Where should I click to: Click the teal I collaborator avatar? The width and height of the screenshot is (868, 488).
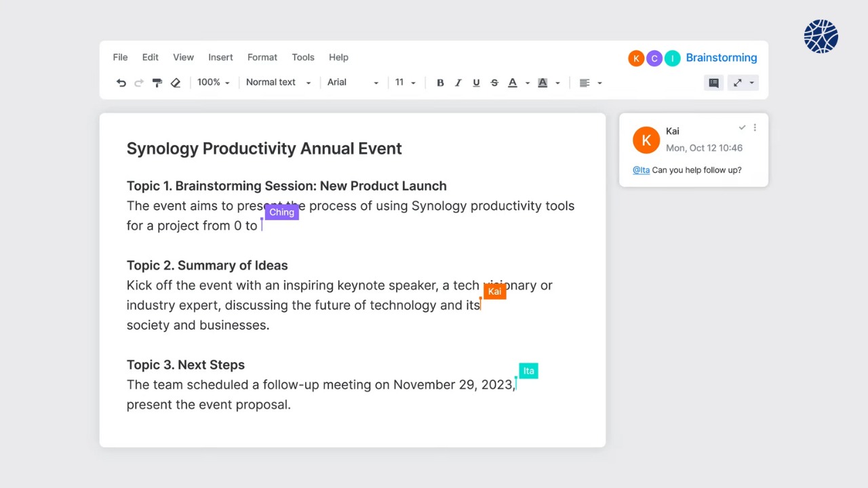(x=672, y=58)
